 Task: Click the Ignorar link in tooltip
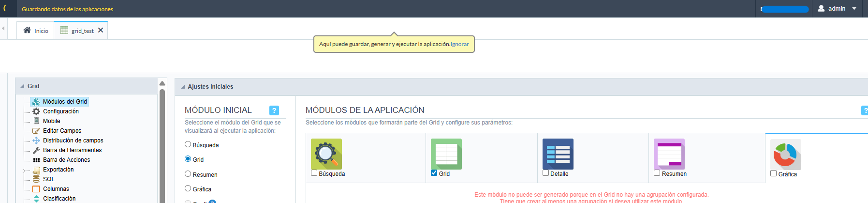click(459, 44)
